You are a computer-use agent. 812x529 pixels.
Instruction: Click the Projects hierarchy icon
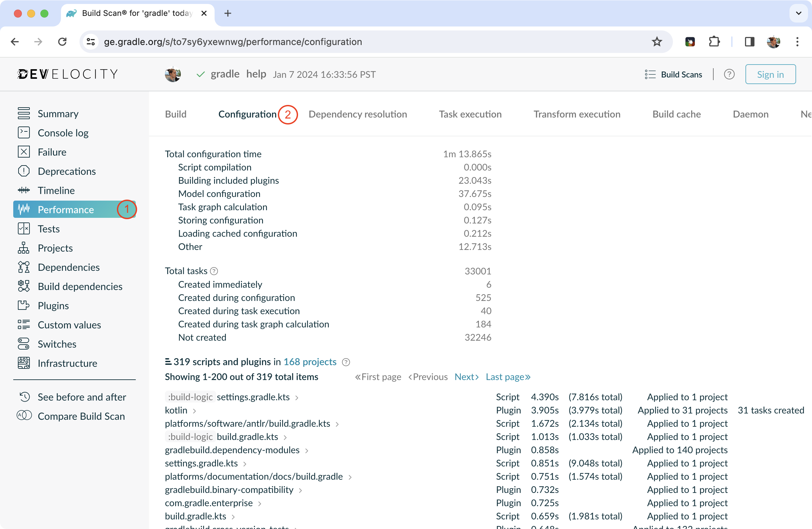[x=24, y=248]
